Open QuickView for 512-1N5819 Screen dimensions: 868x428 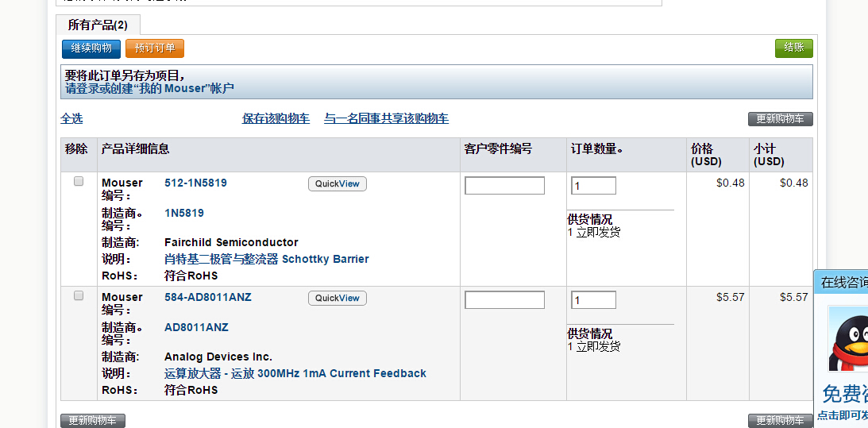[x=338, y=183]
